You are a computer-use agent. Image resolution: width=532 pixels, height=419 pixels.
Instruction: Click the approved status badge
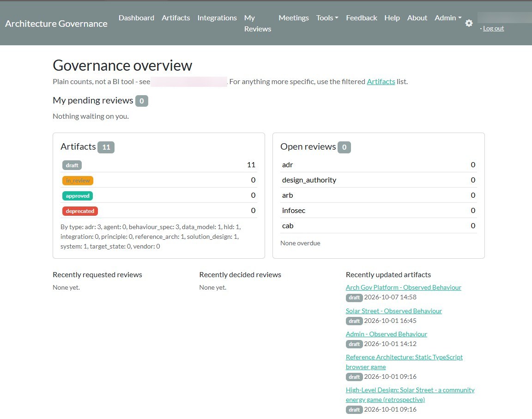[x=78, y=196]
